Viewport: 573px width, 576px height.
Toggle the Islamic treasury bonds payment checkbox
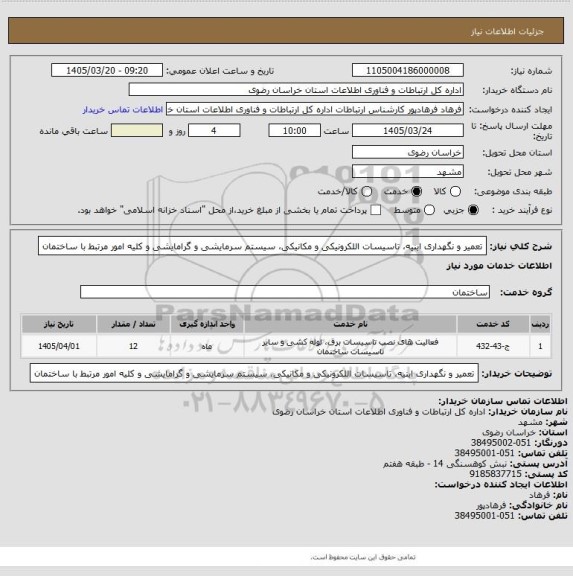click(375, 210)
